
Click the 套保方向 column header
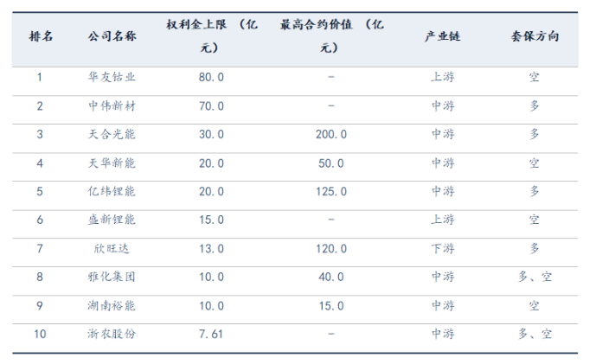[535, 36]
